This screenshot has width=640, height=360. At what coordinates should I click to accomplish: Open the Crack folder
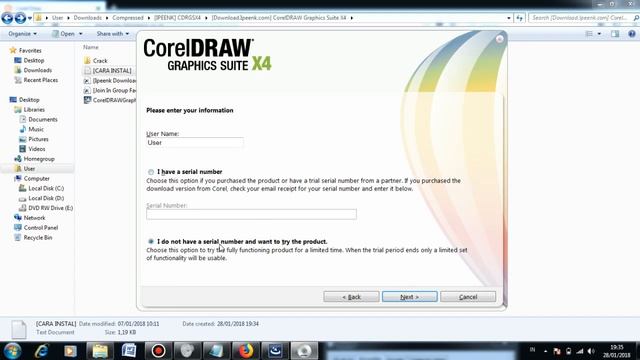tap(96, 60)
